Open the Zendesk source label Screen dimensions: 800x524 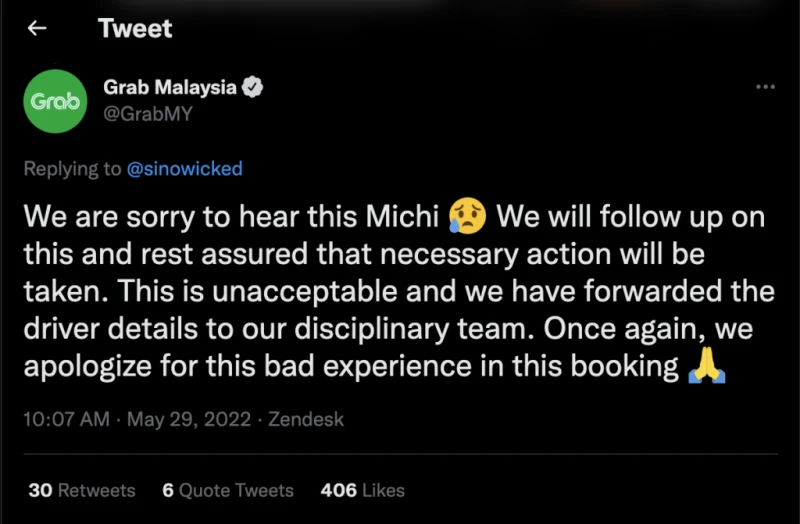click(305, 419)
